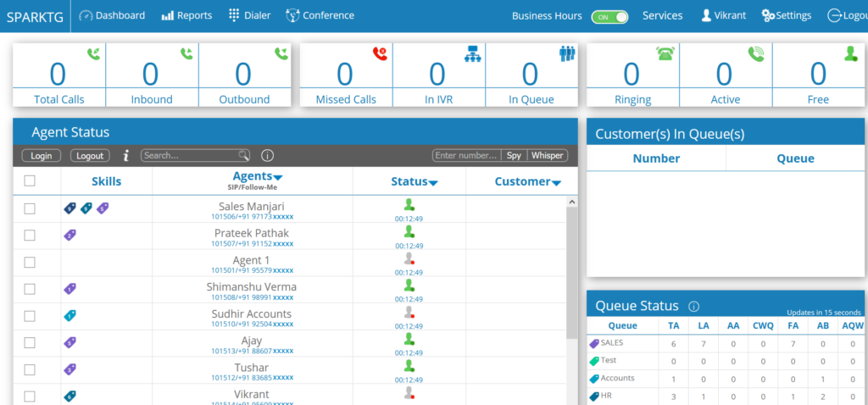
Task: Click the red Missed Calls icon
Action: (x=380, y=53)
